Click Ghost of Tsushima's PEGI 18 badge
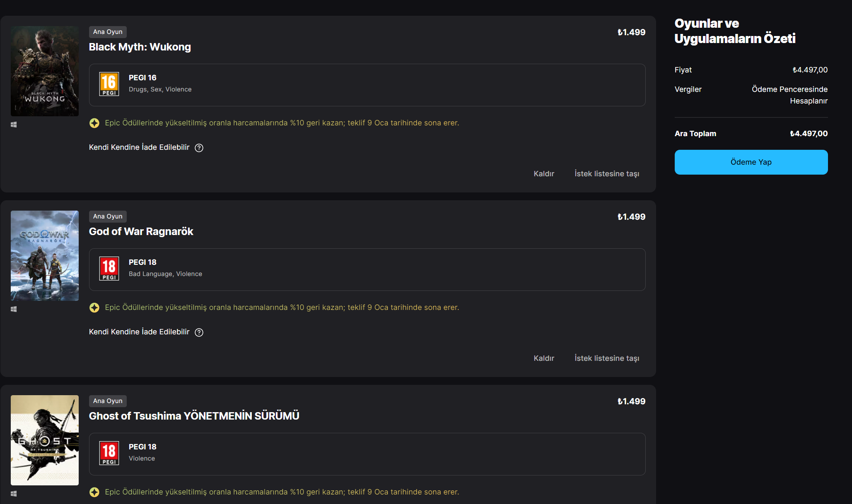Viewport: 852px width, 504px height. [109, 453]
